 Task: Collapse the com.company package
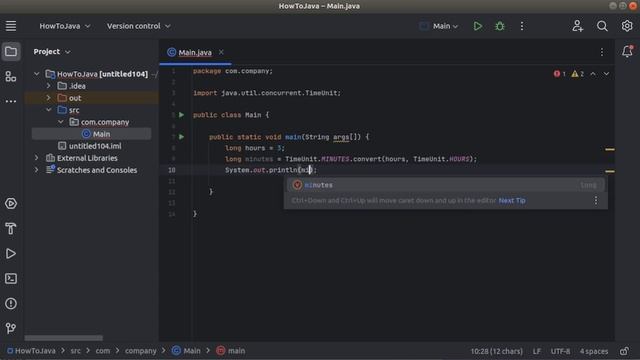click(60, 122)
